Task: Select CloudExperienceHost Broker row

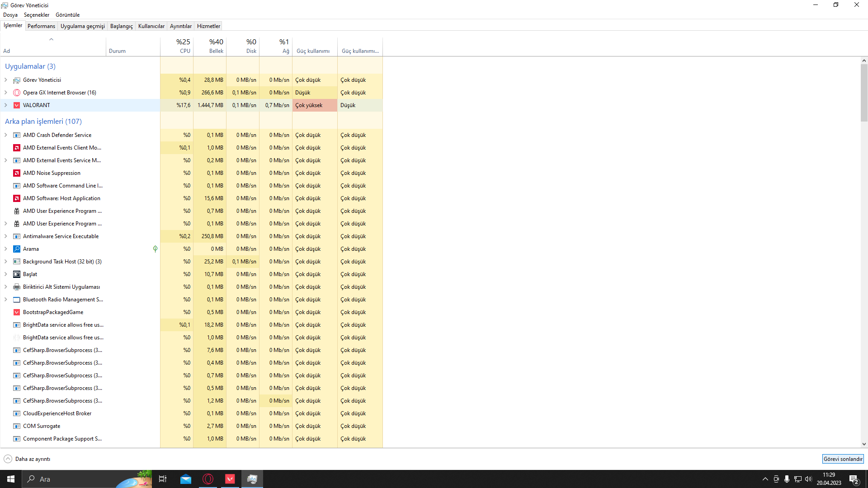Action: pos(192,413)
